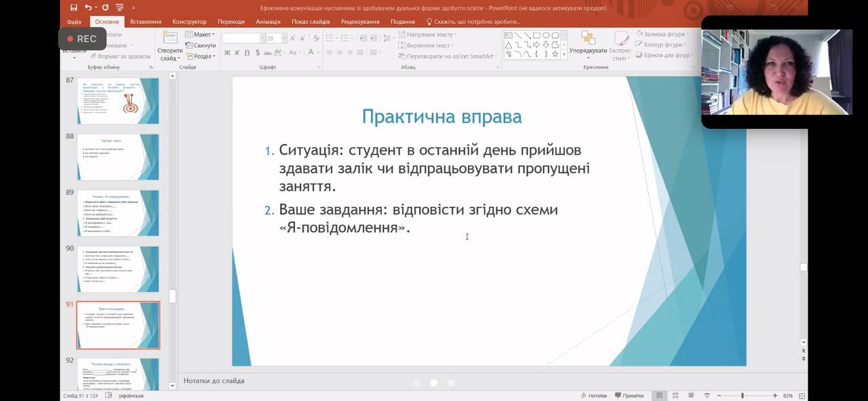
Task: Open Reading view from status bar
Action: pos(690,396)
